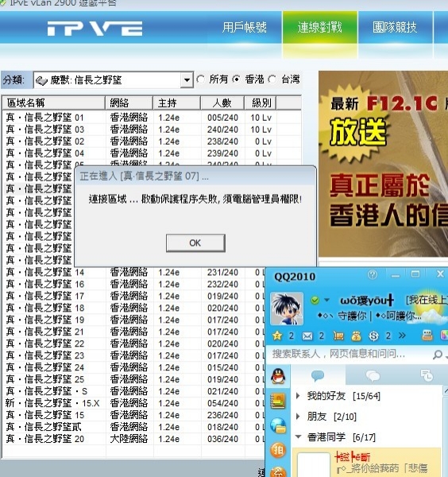This screenshot has height=477, width=448.
Task: Select room 真‧信長之野望 16
Action: coord(133,284)
